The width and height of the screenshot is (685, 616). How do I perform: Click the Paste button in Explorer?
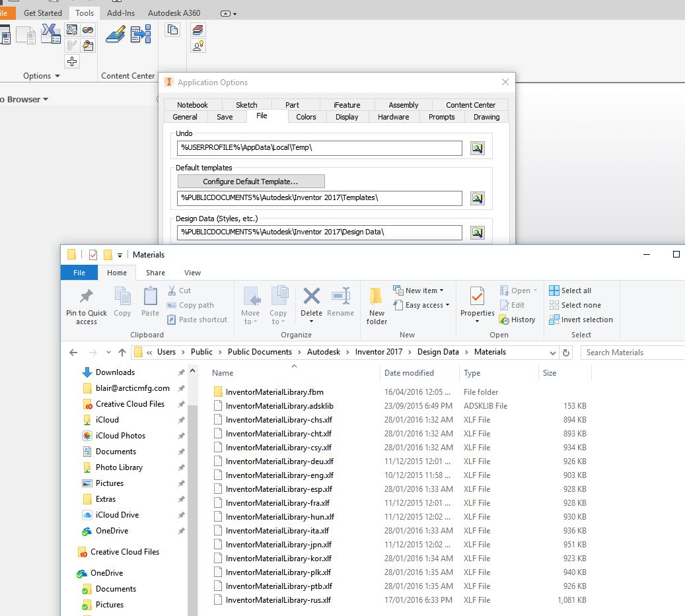(x=151, y=302)
